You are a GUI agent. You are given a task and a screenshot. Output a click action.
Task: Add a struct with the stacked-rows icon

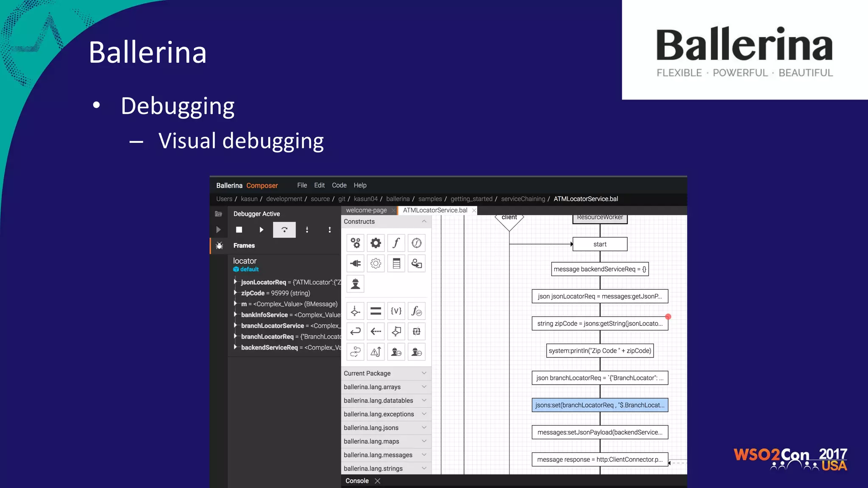(396, 263)
